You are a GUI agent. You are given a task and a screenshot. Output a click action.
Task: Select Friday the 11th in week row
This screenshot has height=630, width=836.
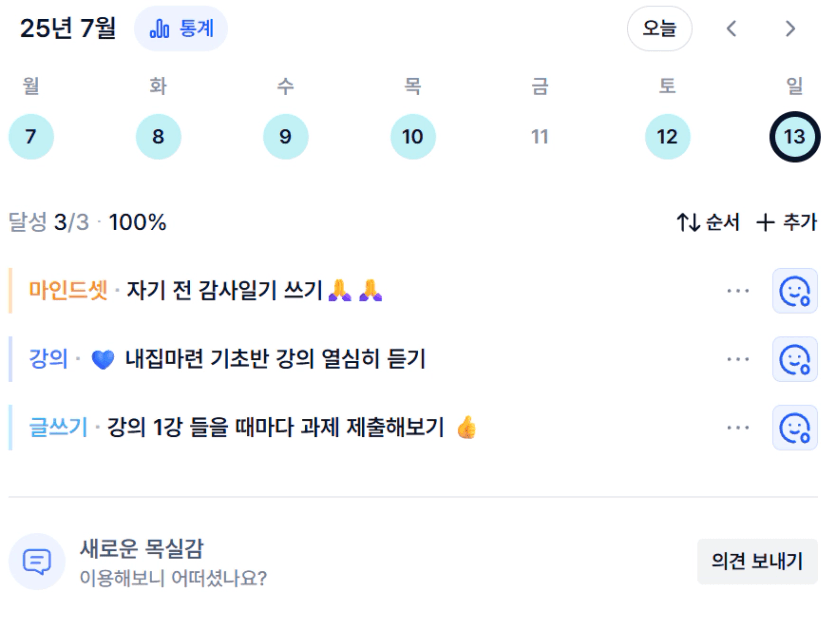click(540, 137)
